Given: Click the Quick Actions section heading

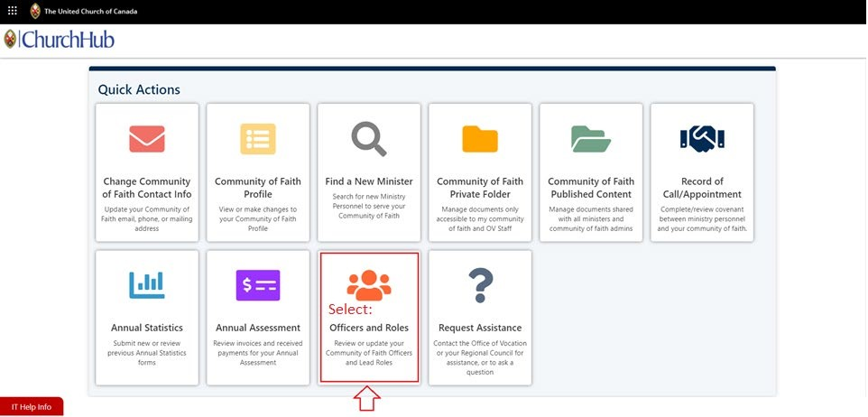Looking at the screenshot, I should click(139, 89).
